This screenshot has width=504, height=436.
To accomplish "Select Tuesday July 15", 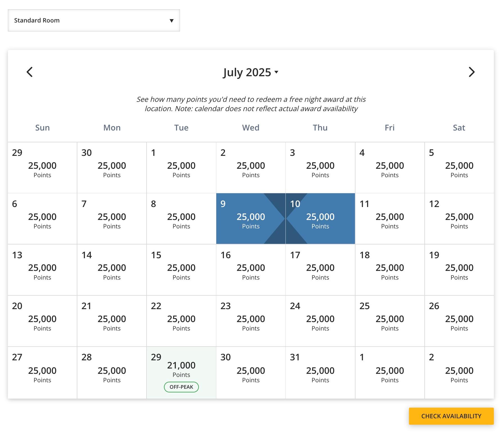I will click(x=181, y=270).
